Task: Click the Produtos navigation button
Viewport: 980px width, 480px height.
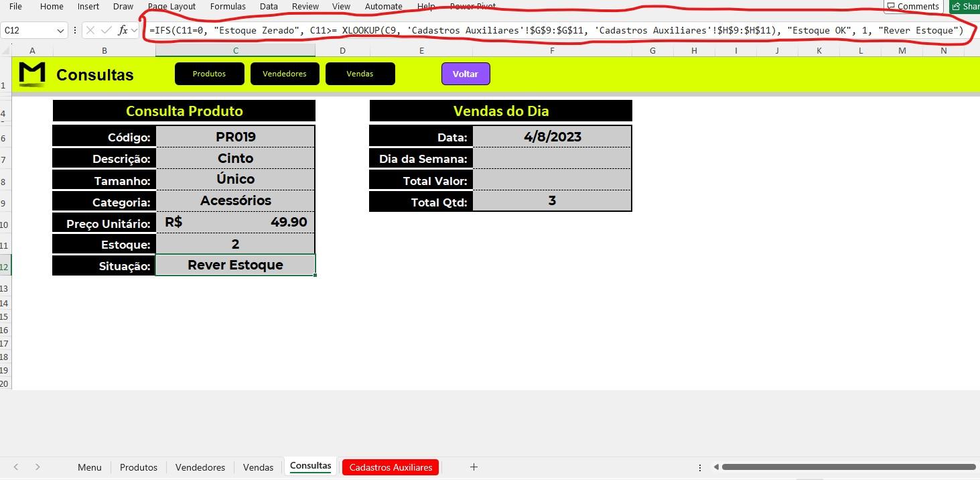Action: click(x=209, y=74)
